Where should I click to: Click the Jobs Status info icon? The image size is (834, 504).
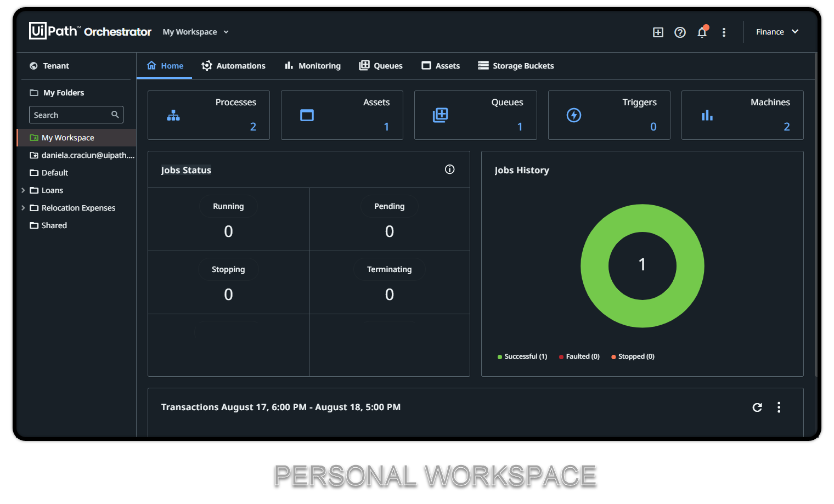(x=450, y=169)
